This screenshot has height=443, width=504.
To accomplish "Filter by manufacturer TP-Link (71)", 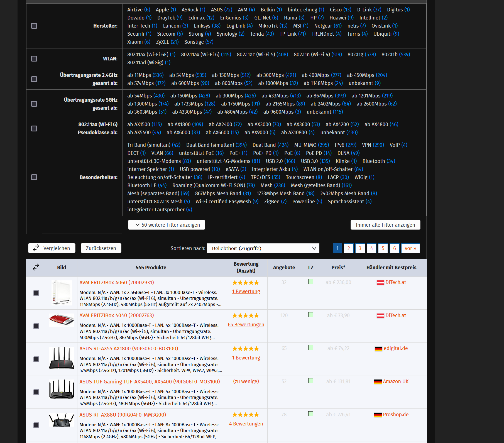I will tap(293, 34).
